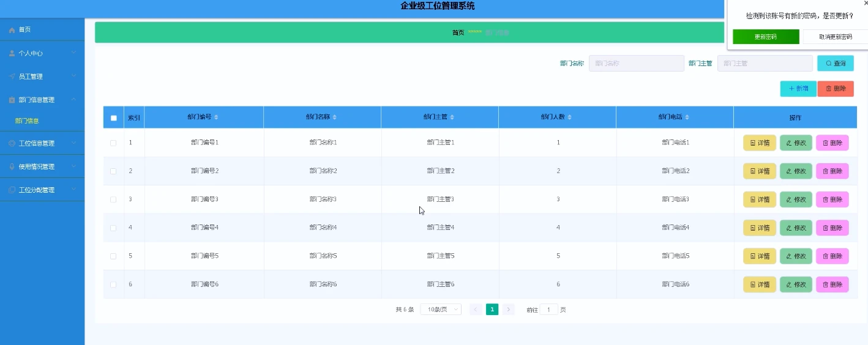Open 详情 for 部门编号2 row
Image resolution: width=868 pixels, height=345 pixels.
tap(760, 171)
